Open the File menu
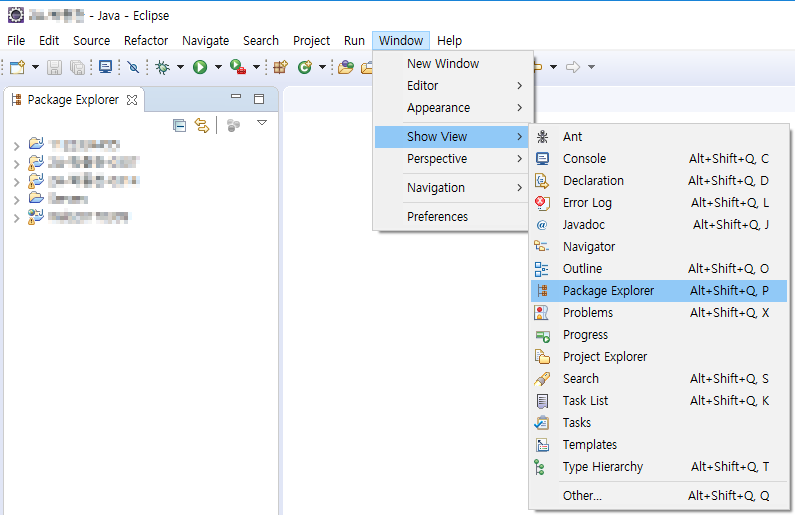The height and width of the screenshot is (515, 795). tap(16, 41)
